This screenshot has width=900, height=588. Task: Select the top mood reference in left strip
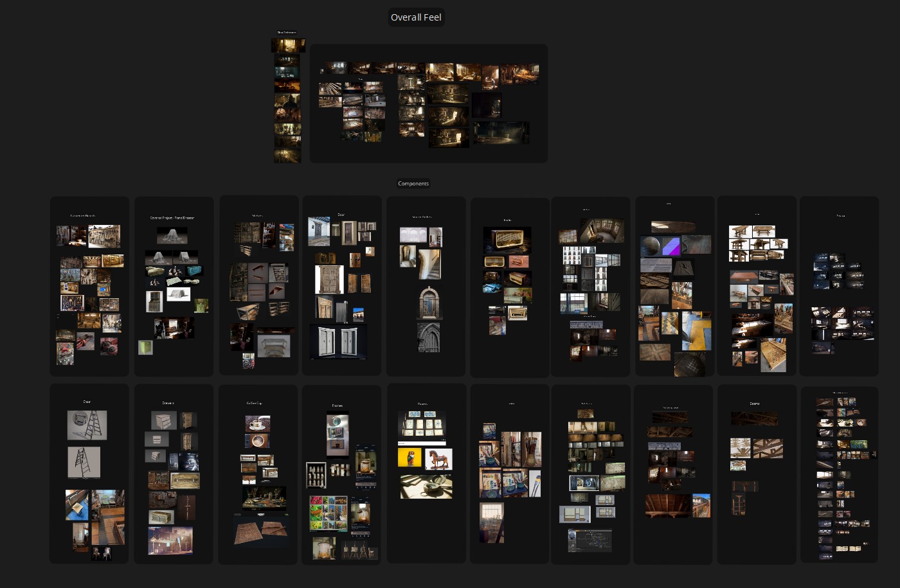pos(287,45)
